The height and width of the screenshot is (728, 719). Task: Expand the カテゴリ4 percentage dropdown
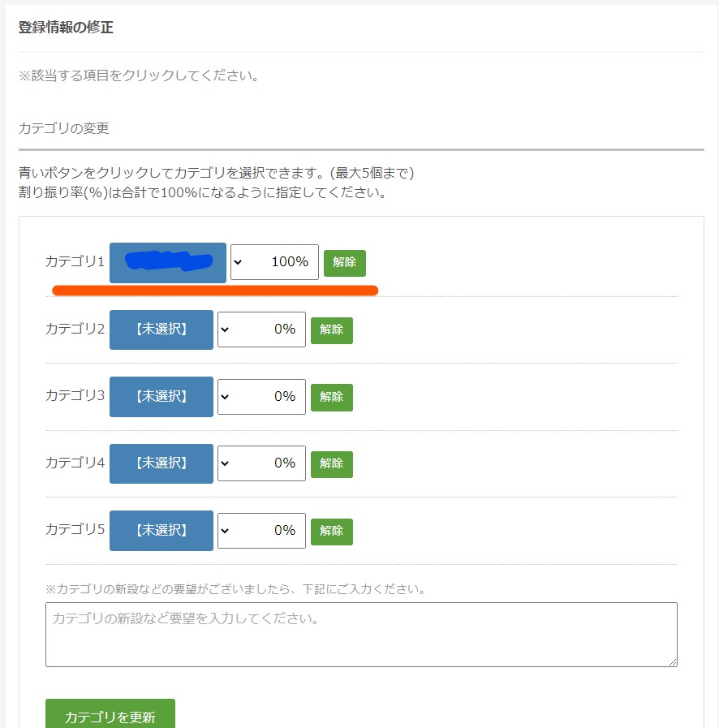[261, 463]
